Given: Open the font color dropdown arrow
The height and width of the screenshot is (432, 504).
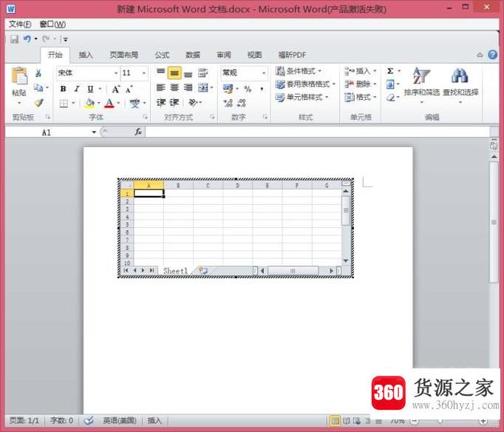Looking at the screenshot, I should pos(118,104).
